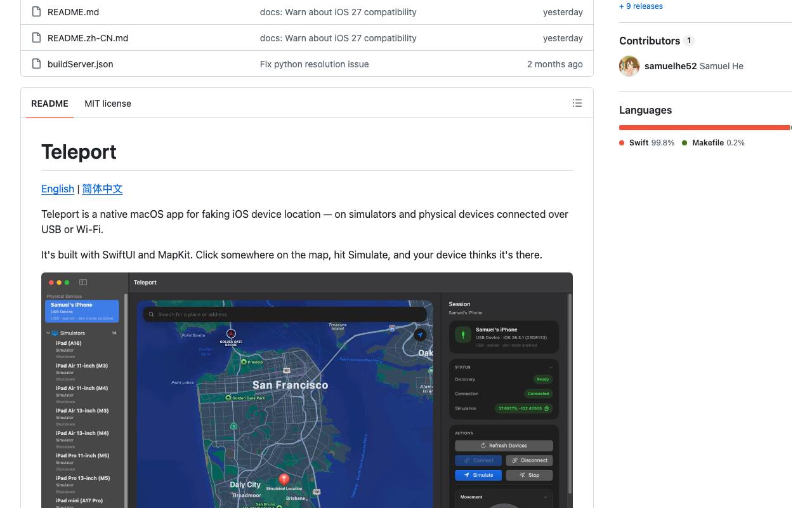The image size is (812, 508).
Task: Click the red Swift language dot
Action: 622,143
